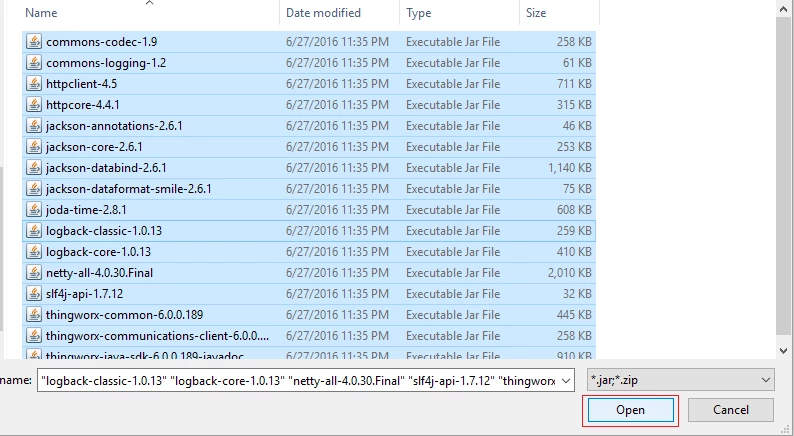This screenshot has width=794, height=436.
Task: Click the date modified of joda-time-2.8.1
Action: [x=337, y=210]
